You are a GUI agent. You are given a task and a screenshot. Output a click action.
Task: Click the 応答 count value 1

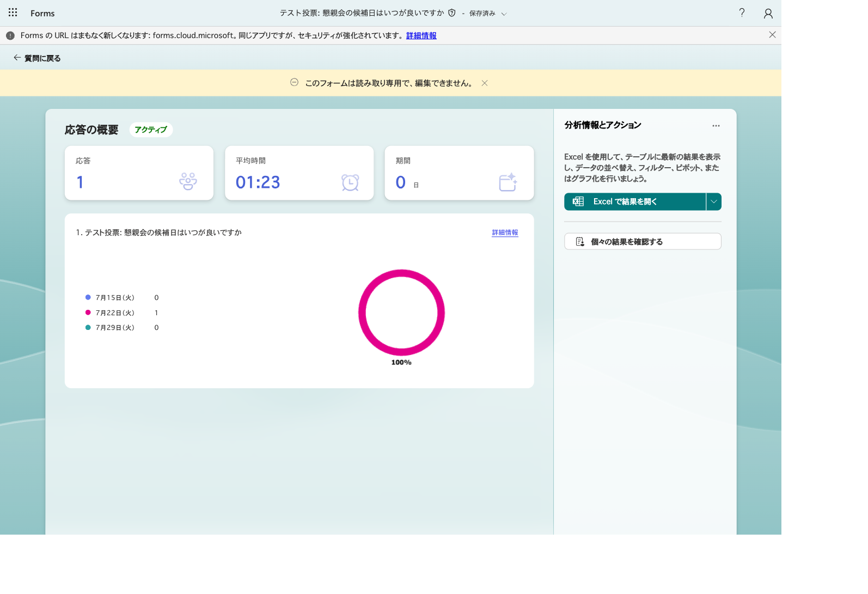tap(80, 182)
